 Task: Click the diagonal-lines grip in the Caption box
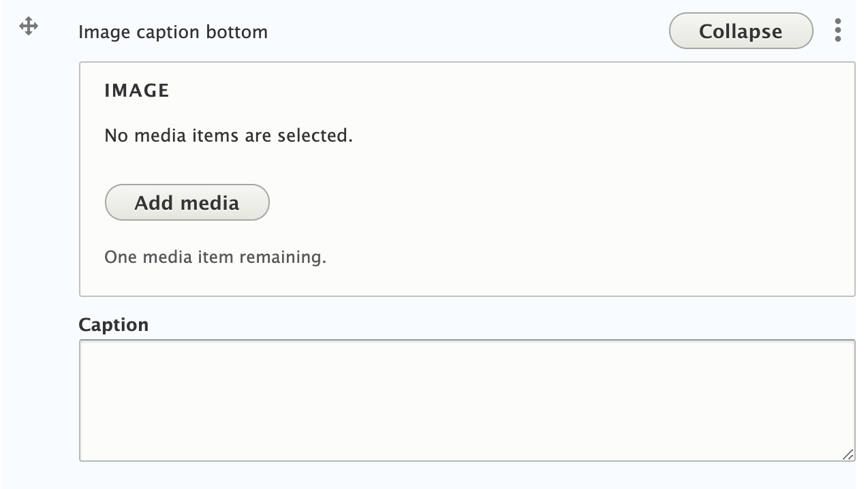847,454
